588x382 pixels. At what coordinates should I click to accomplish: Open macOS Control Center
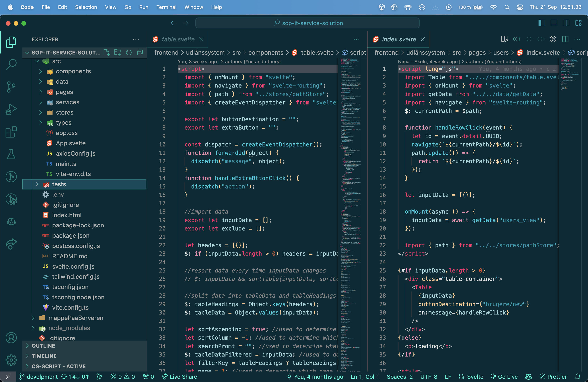520,7
